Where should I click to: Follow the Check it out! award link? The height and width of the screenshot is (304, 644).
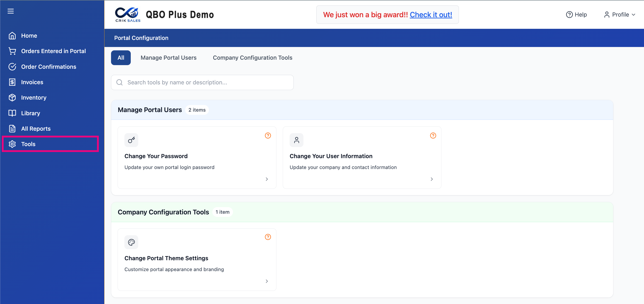[x=431, y=15]
